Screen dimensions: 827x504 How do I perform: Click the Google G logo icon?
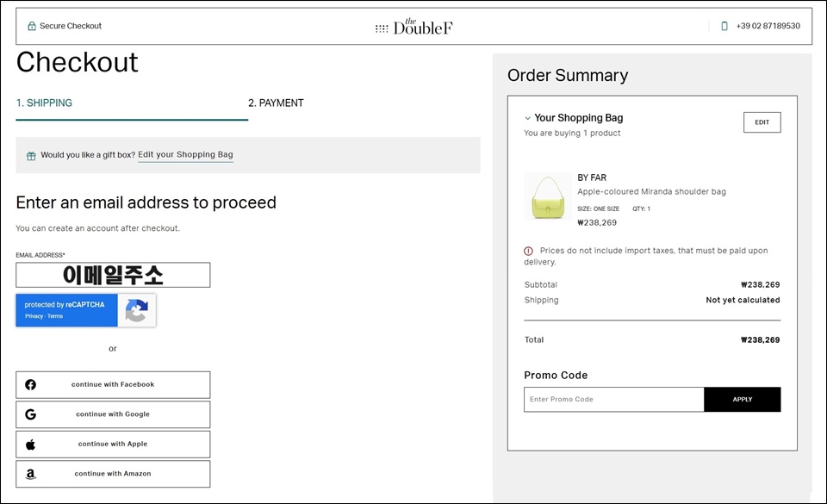pyautogui.click(x=31, y=414)
